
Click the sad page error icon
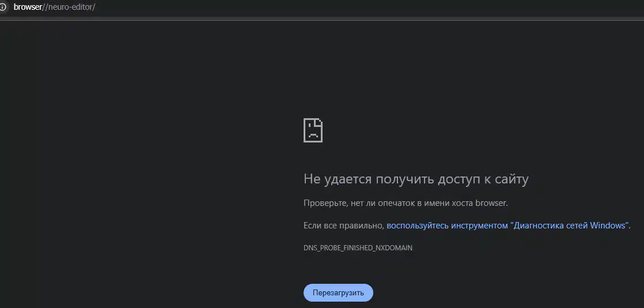point(313,130)
